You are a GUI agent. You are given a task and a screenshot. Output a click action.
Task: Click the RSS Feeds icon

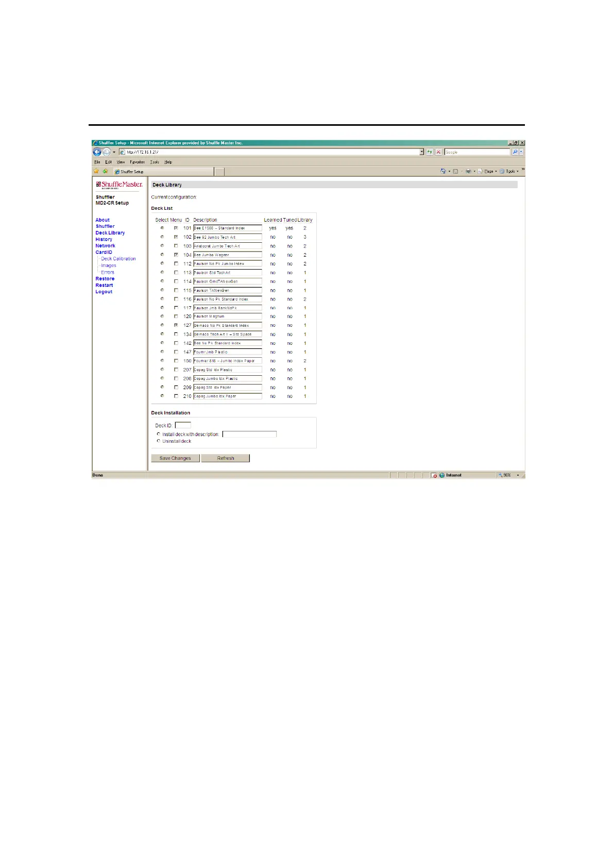tap(455, 171)
